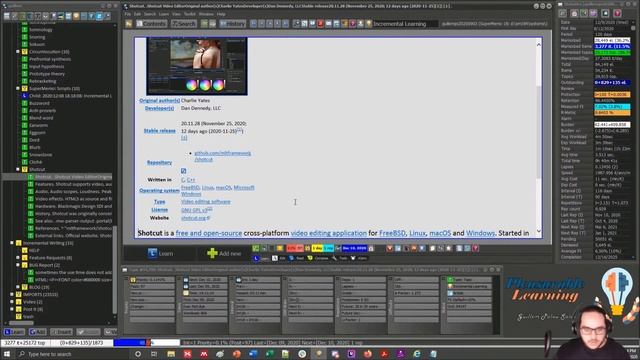Click the green icon at bottom toolbar start
The image size is (640, 360).
(256, 248)
